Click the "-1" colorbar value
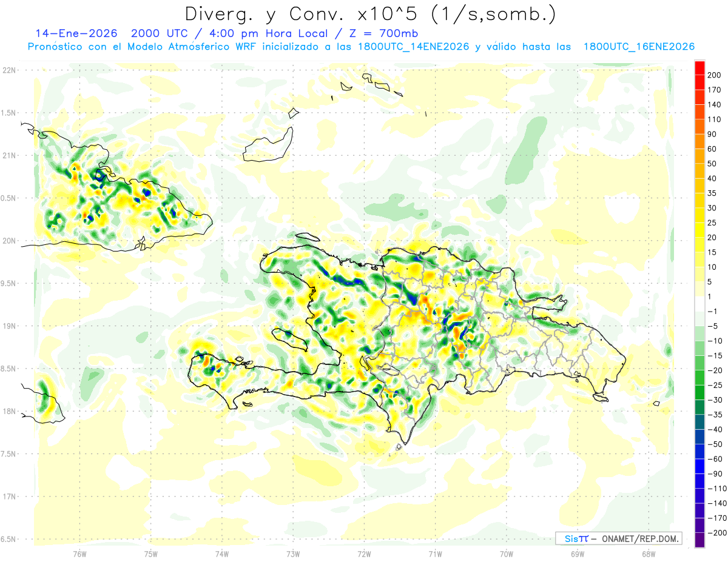The height and width of the screenshot is (562, 728). point(713,312)
